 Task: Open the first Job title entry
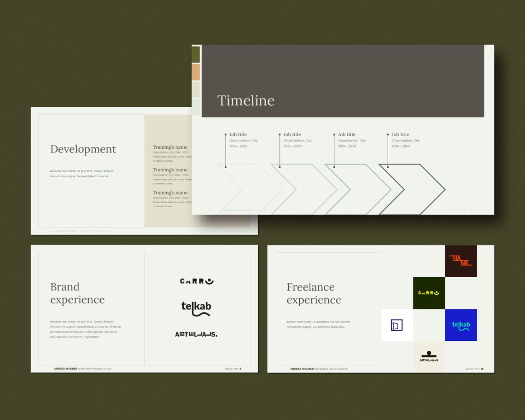(238, 134)
